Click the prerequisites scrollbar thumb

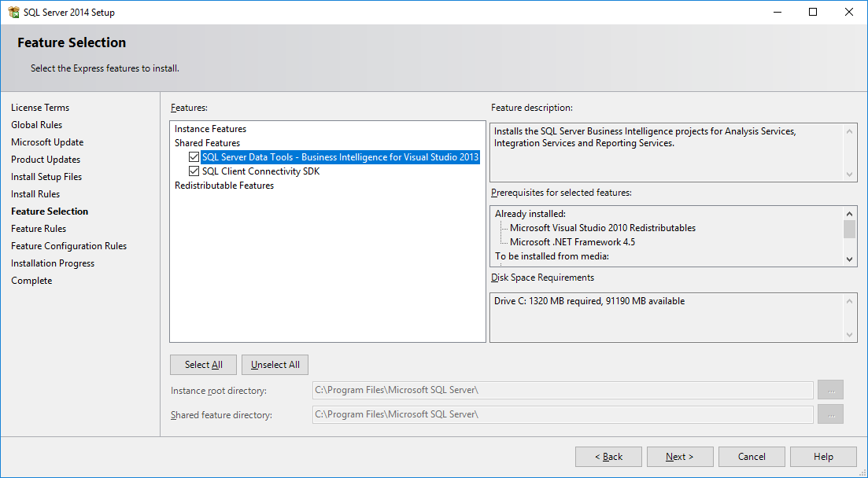tap(849, 229)
